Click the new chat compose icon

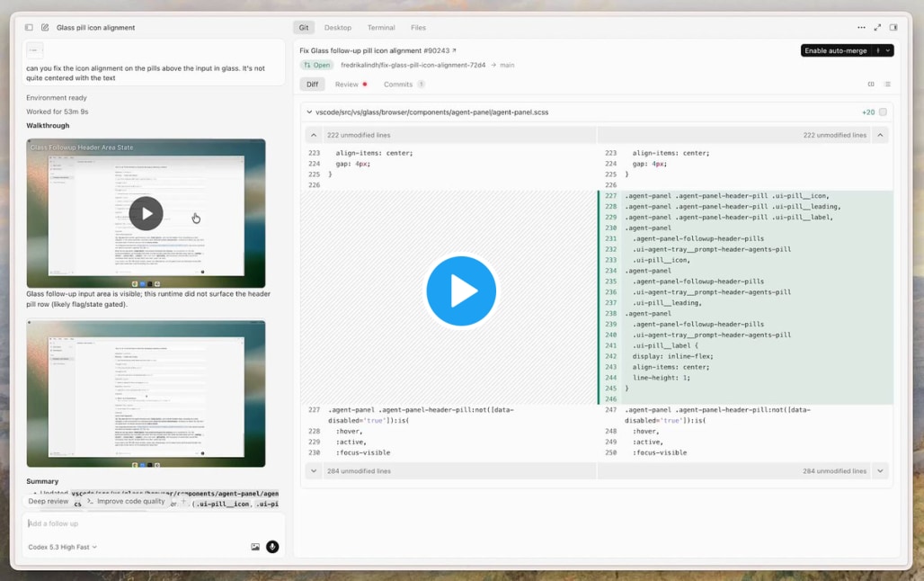click(45, 28)
